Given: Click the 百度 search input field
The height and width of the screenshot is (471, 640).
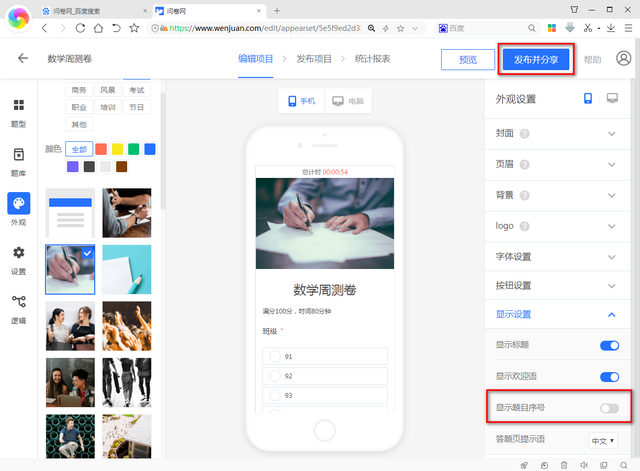Looking at the screenshot, I should [487, 28].
